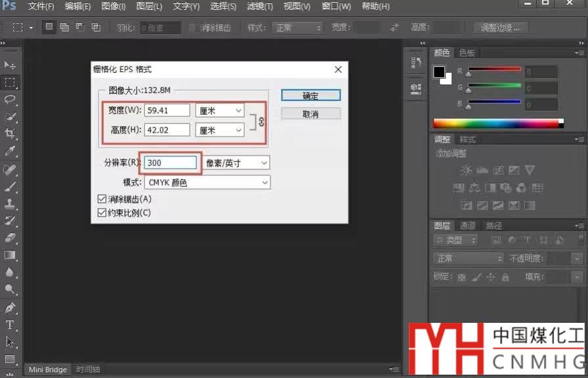Open the 滤镜(T) menu
The width and height of the screenshot is (588, 378).
(259, 7)
